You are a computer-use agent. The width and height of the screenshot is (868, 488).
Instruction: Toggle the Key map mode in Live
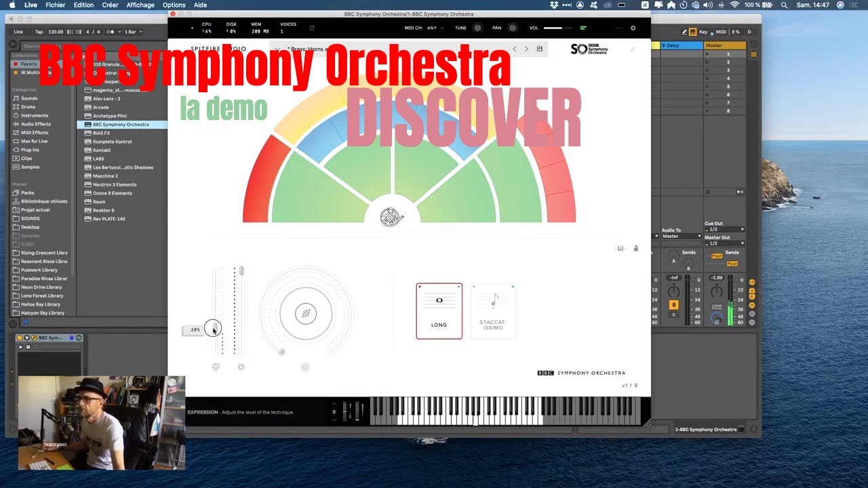[703, 32]
